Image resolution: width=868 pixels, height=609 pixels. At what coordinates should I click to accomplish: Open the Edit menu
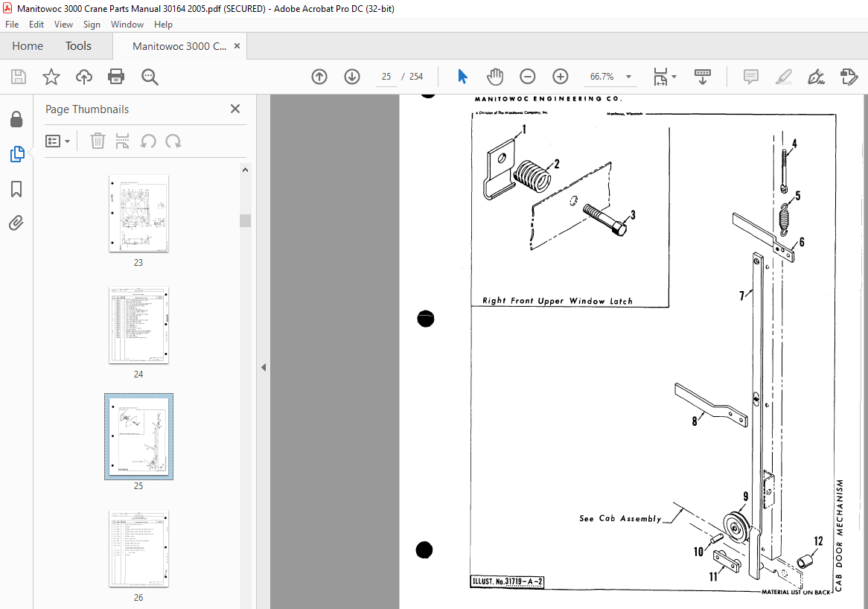[x=36, y=25]
